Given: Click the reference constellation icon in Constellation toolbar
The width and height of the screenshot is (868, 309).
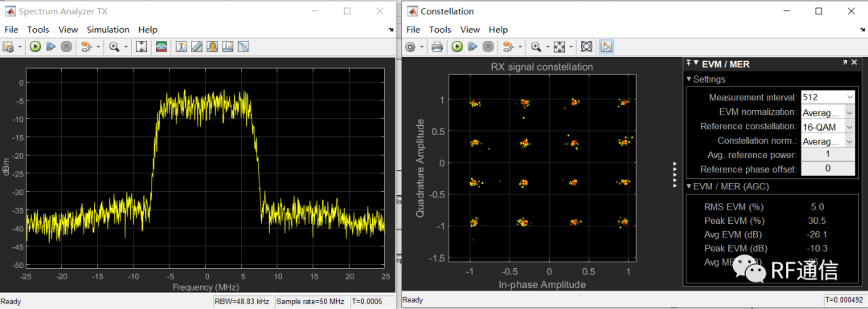Looking at the screenshot, I should [586, 47].
